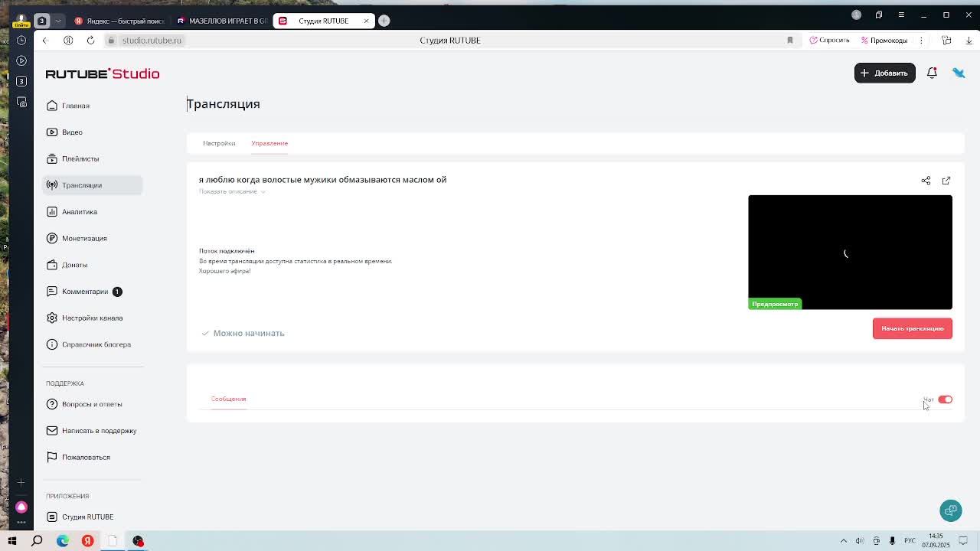The height and width of the screenshot is (551, 980).
Task: Reload the page
Action: (x=90, y=40)
